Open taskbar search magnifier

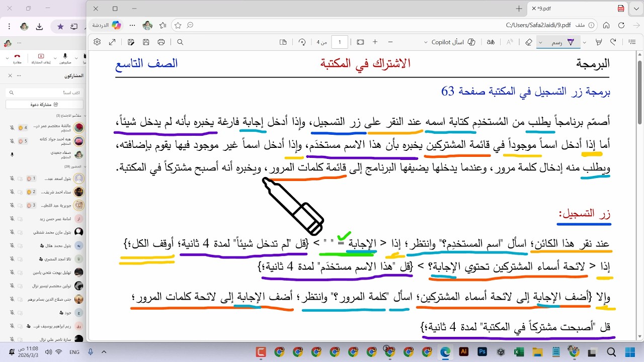point(611,352)
